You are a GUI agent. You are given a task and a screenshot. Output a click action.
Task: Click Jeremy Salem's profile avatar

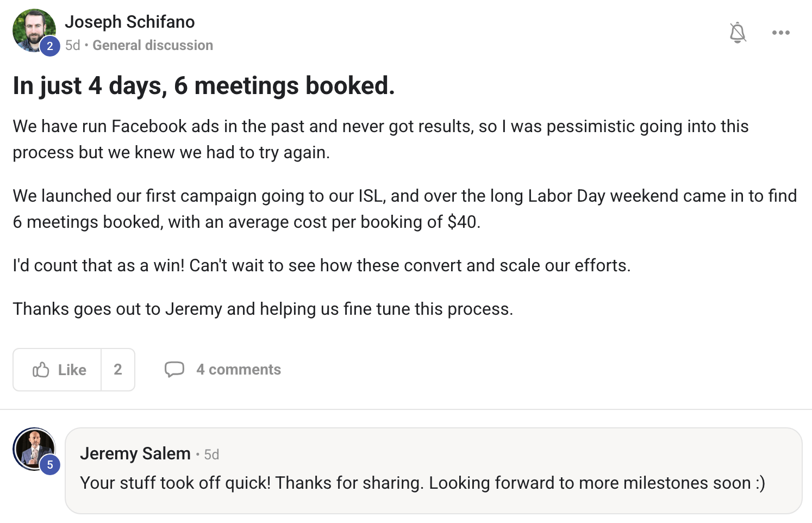click(33, 448)
